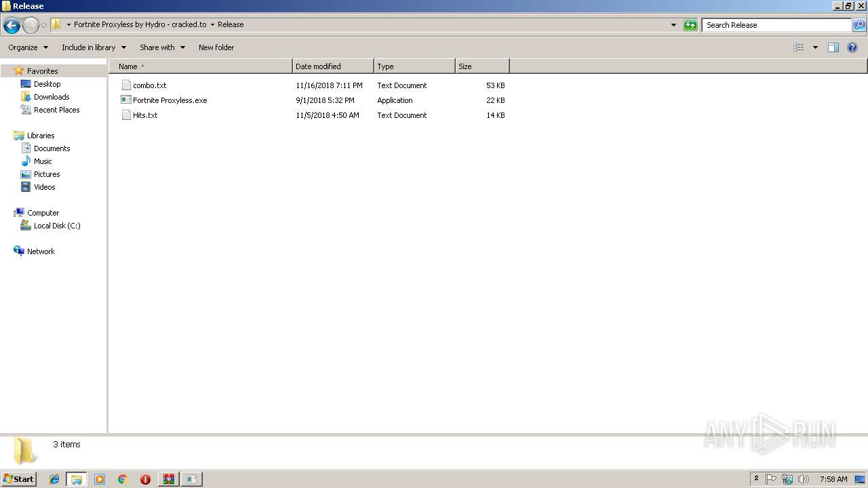The width and height of the screenshot is (868, 488).
Task: Open the view options dropdown arrow
Action: (815, 47)
